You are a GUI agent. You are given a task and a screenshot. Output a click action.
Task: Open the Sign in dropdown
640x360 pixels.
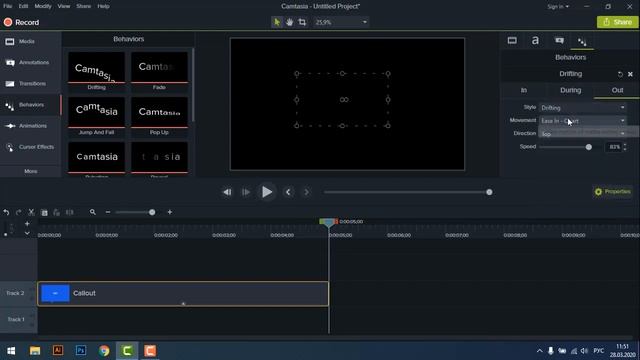pos(558,7)
